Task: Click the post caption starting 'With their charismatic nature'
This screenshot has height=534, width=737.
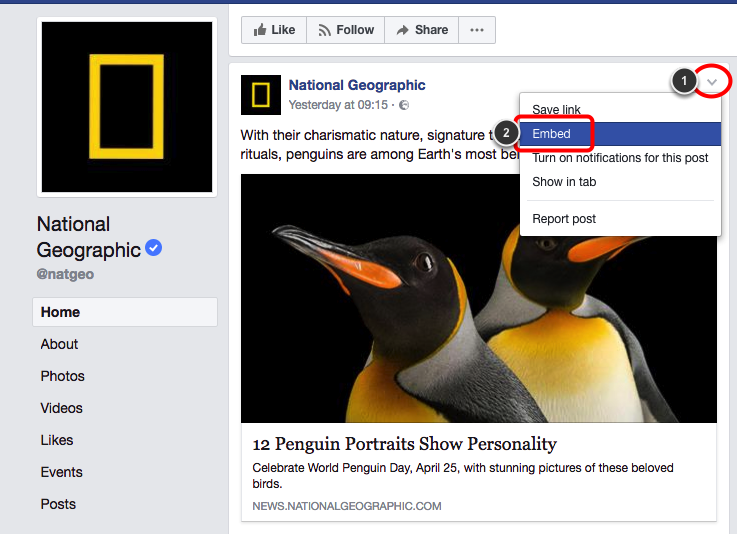Action: coord(380,145)
